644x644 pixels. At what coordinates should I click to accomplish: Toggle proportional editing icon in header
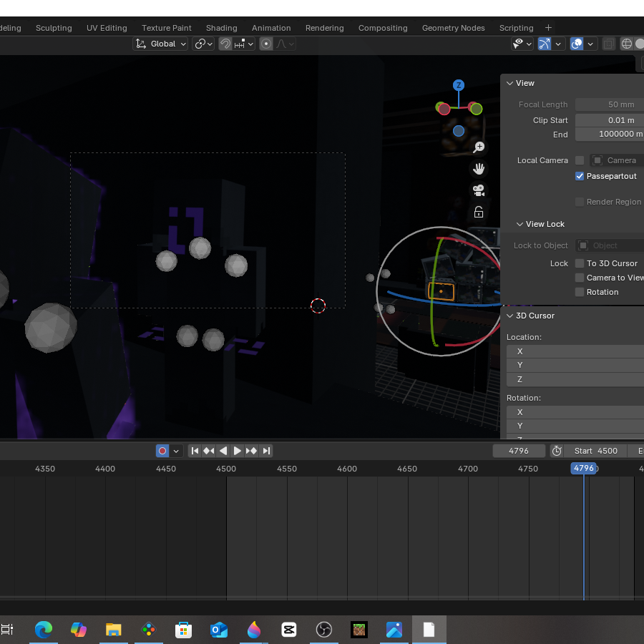266,44
